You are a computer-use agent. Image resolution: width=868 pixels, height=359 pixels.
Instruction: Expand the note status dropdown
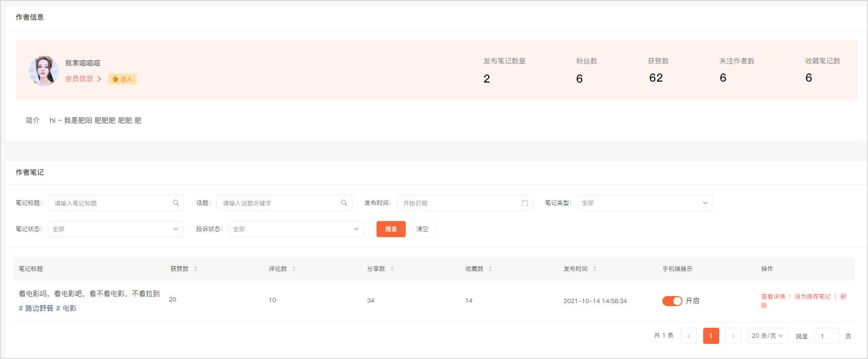click(x=115, y=229)
